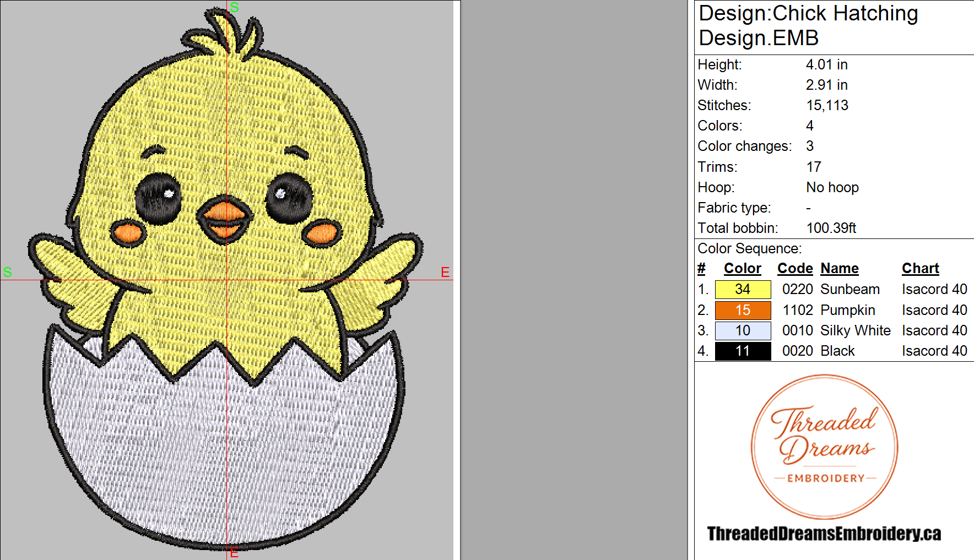This screenshot has width=974, height=560.
Task: Click the Color column header
Action: click(x=742, y=269)
